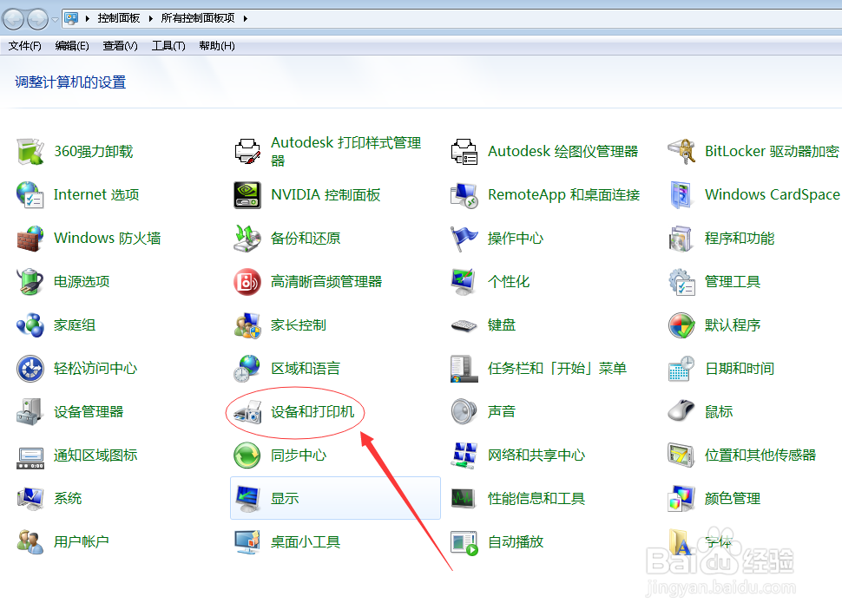Click the 用户帐户 people icon
This screenshot has width=842, height=616.
coord(30,542)
